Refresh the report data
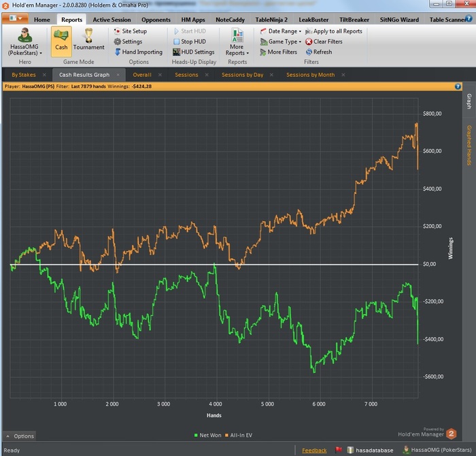 [x=319, y=52]
